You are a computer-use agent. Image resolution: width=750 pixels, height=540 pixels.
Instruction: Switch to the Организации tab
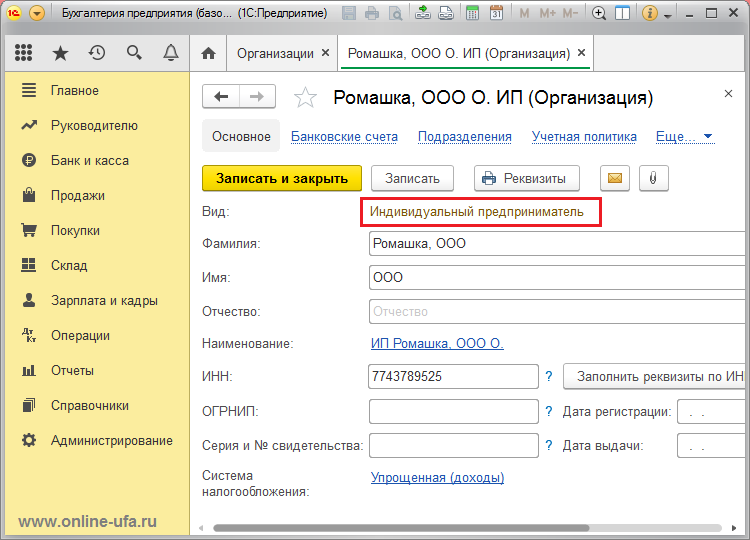pyautogui.click(x=276, y=53)
